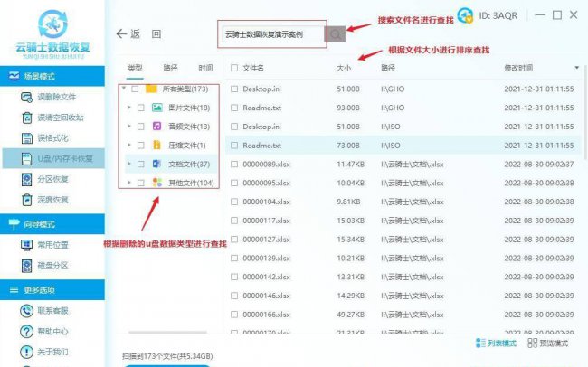The image size is (588, 367).
Task: Go back with the 返回 arrow
Action: coord(121,34)
